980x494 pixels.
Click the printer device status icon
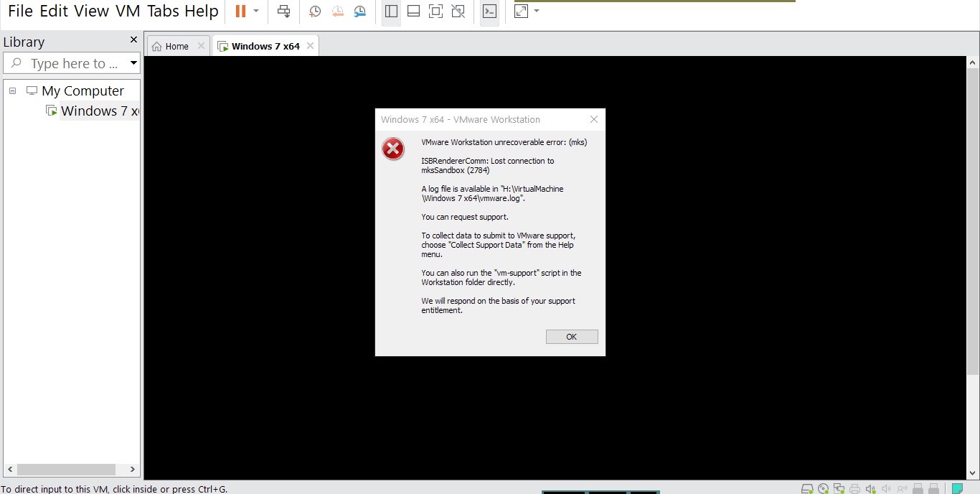pyautogui.click(x=854, y=489)
